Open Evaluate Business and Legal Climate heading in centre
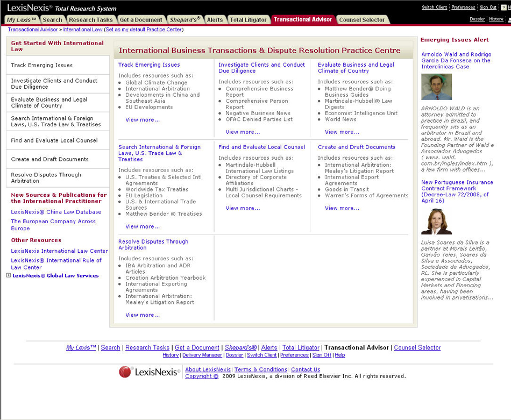 tap(356, 68)
